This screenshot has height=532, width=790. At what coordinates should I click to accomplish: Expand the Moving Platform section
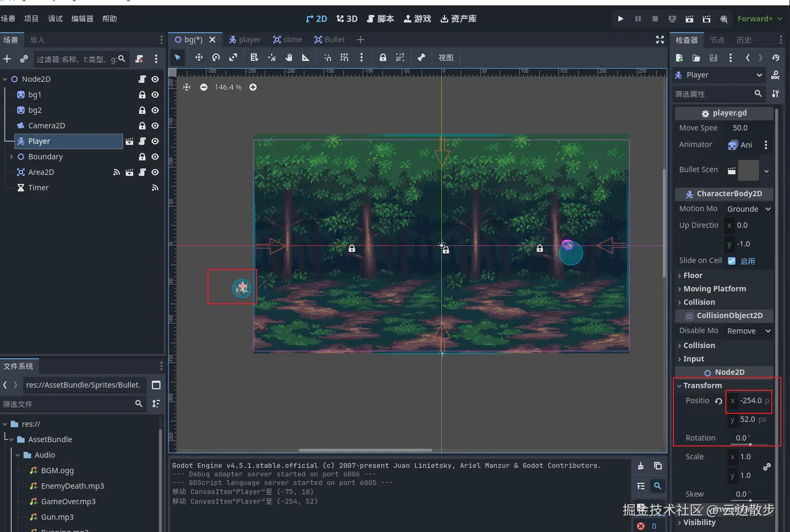pos(714,289)
